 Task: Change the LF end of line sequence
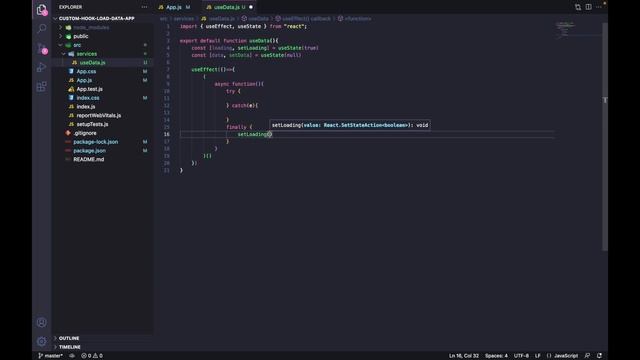coord(538,356)
